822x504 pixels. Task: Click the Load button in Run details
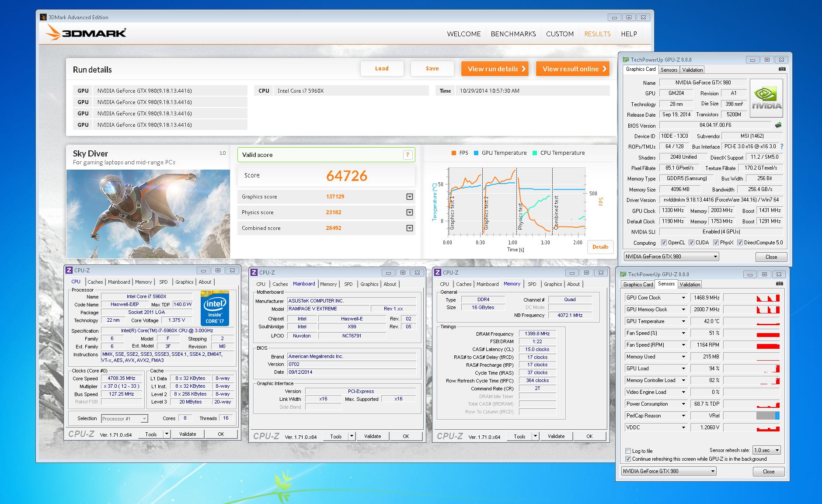pyautogui.click(x=382, y=69)
